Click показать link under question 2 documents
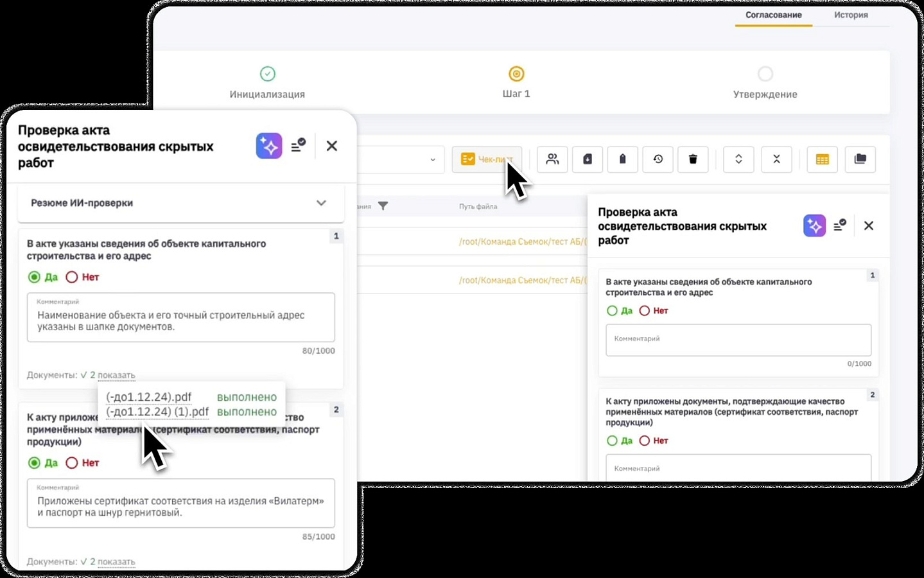Image resolution: width=924 pixels, height=578 pixels. click(116, 561)
